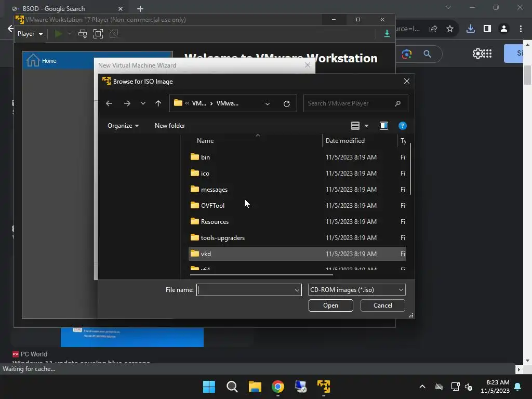Go back in ISO browse dialog
Screen dimensions: 532x399
[x=109, y=103]
